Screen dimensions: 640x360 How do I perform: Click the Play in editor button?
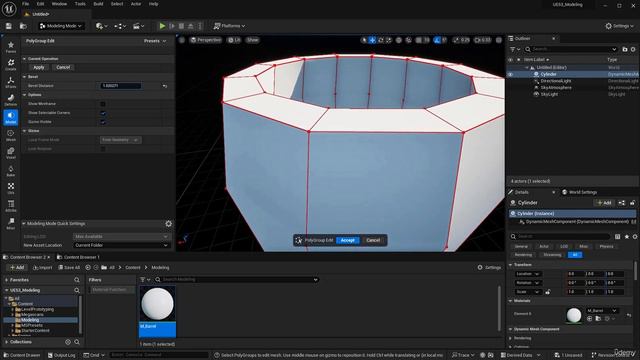(162, 26)
